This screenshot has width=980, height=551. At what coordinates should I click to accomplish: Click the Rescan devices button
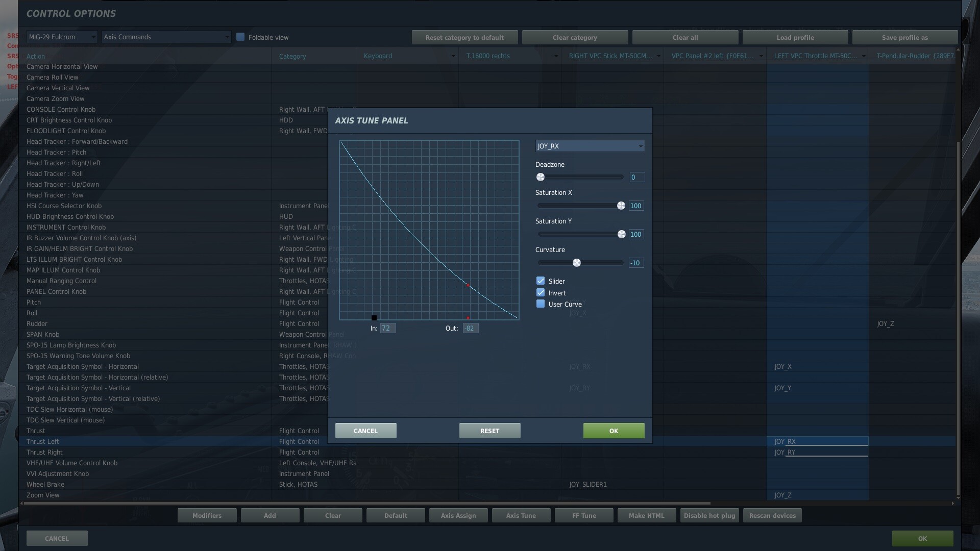coord(772,515)
